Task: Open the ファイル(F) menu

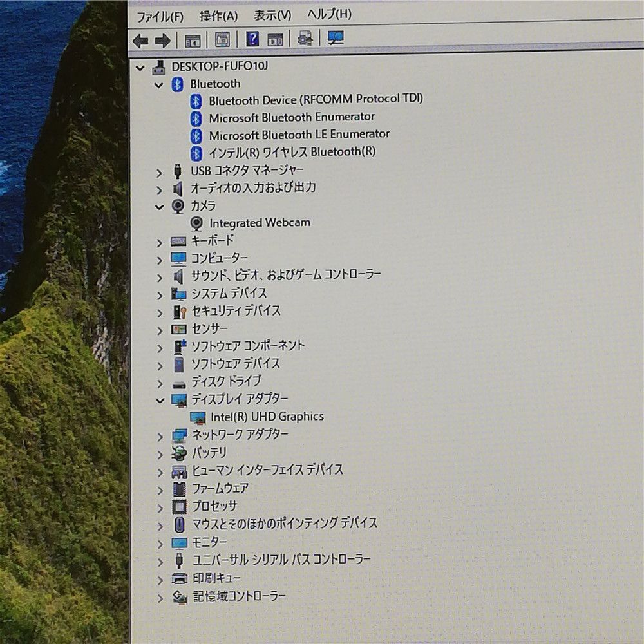Action: 160,17
